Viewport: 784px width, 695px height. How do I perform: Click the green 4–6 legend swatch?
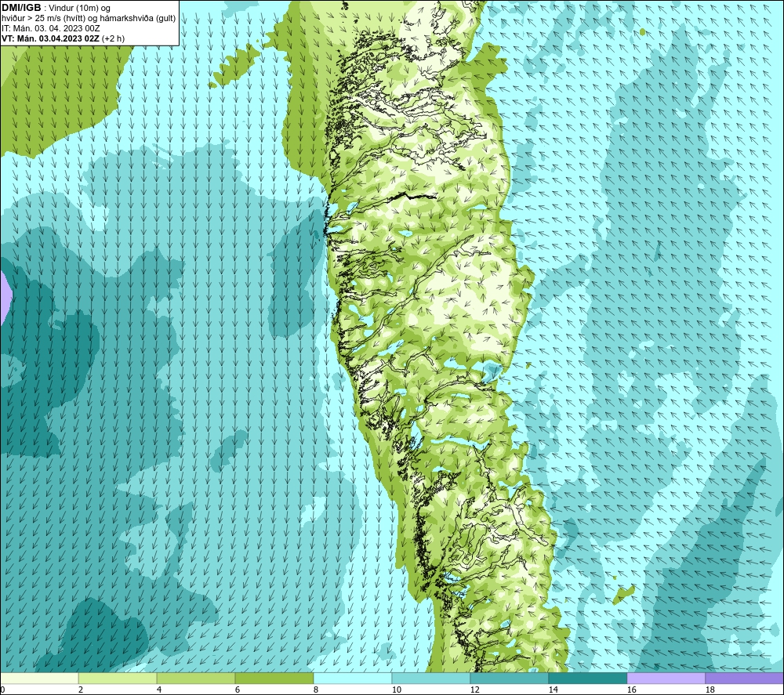pyautogui.click(x=196, y=678)
